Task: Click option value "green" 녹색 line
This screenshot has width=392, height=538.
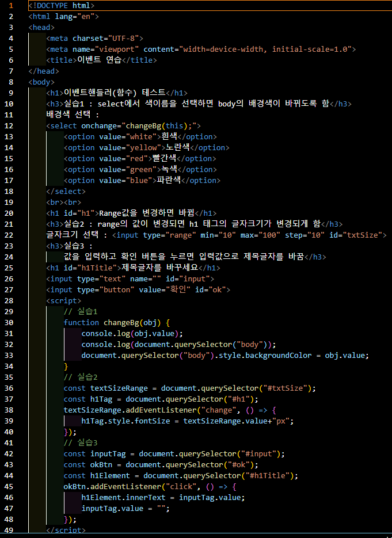Action: (x=140, y=170)
